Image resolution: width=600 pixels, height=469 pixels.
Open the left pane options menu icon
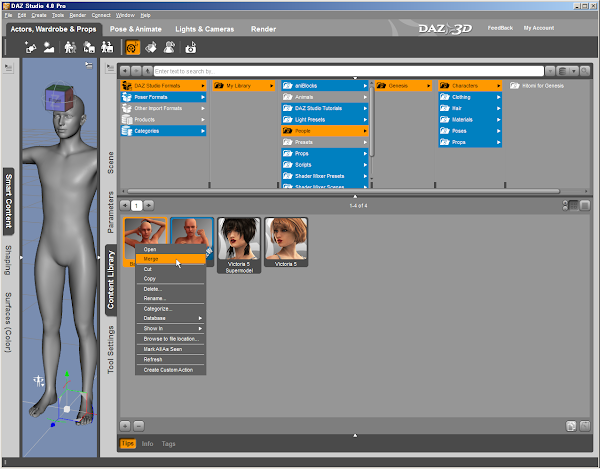(8, 68)
